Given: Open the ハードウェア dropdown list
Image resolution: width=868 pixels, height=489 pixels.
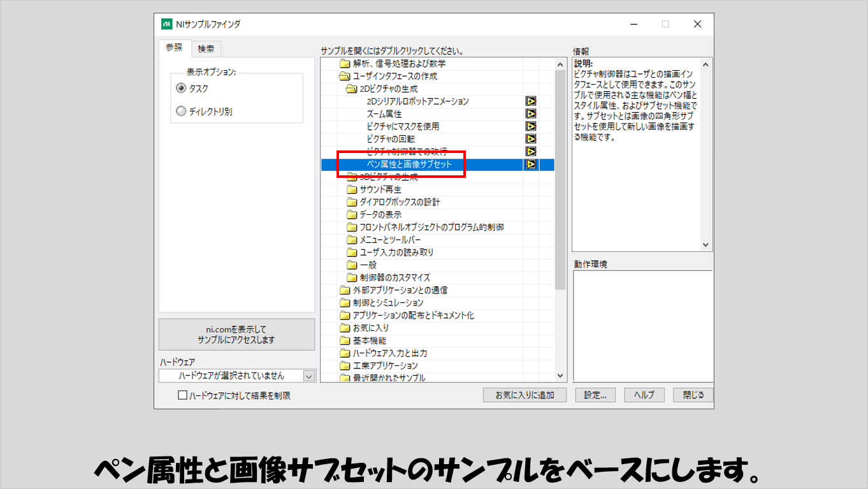Looking at the screenshot, I should 309,376.
